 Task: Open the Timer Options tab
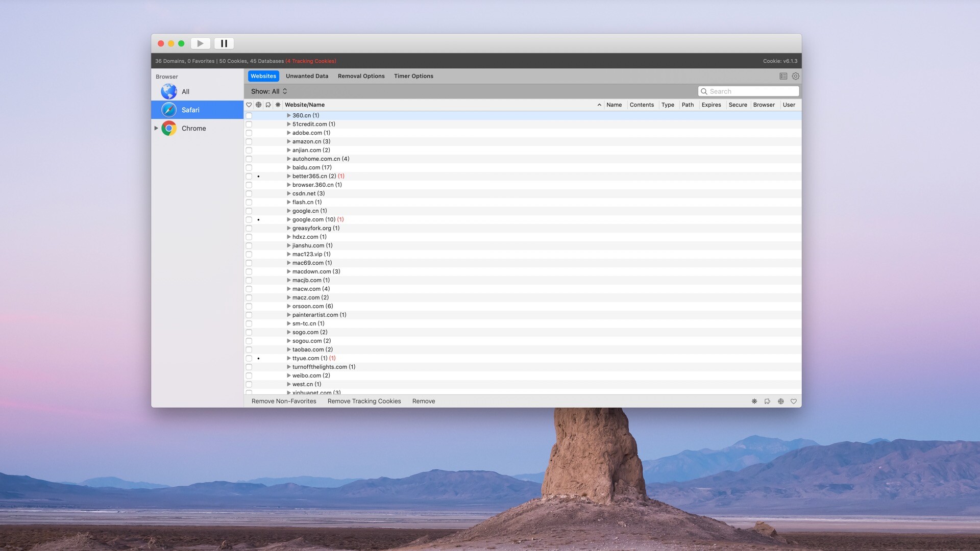[413, 76]
